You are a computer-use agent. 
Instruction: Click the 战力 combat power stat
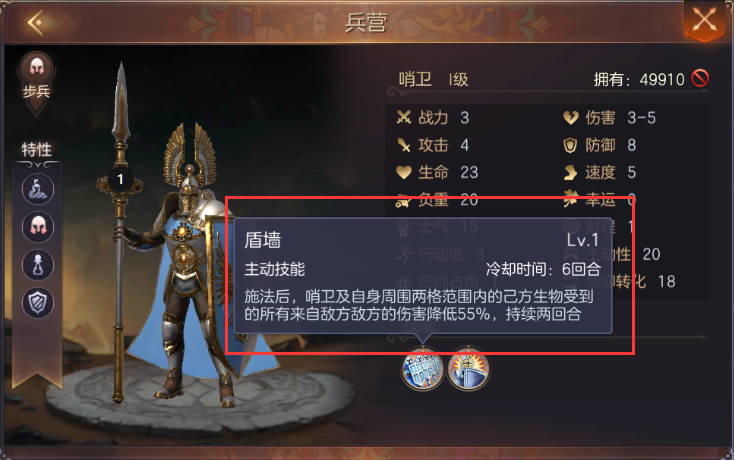[433, 117]
